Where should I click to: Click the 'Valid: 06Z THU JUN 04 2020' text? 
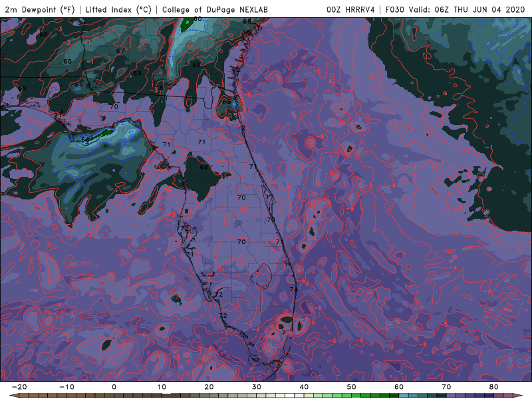click(467, 9)
